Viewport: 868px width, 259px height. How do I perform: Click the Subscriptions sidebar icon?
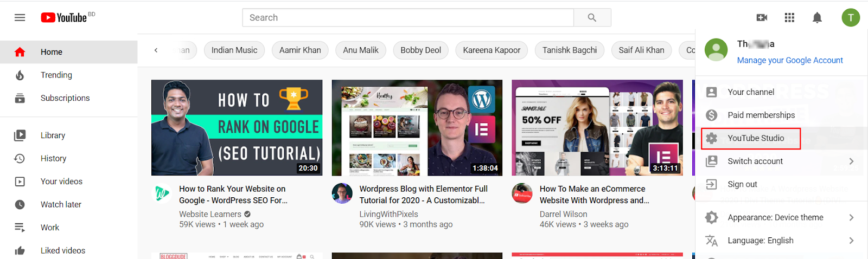(x=20, y=98)
